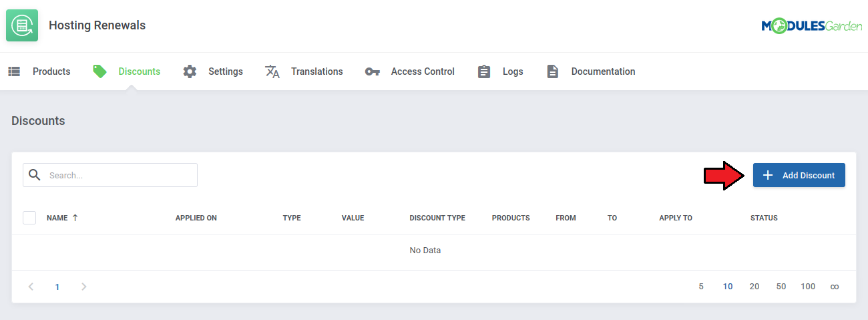The height and width of the screenshot is (320, 868).
Task: Click the Discounts page heading
Action: (38, 121)
